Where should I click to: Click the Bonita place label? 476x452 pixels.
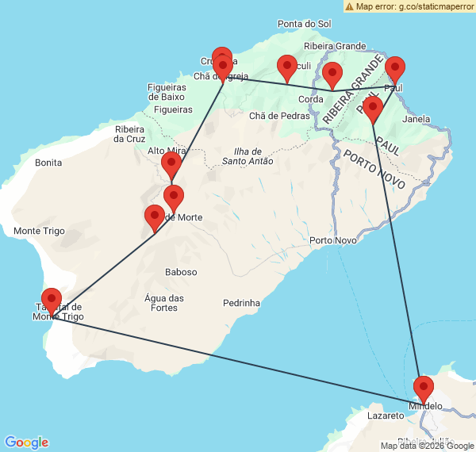pyautogui.click(x=48, y=163)
